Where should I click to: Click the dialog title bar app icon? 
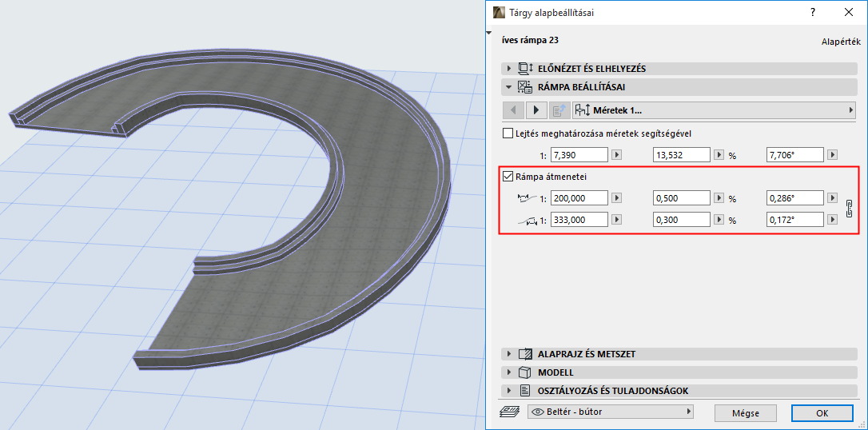(500, 12)
